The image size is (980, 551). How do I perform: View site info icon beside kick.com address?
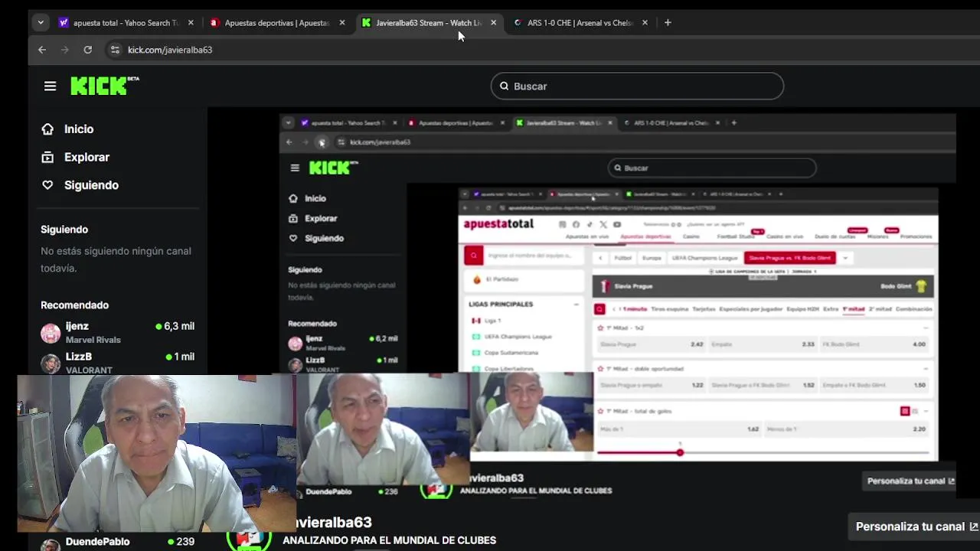[115, 50]
